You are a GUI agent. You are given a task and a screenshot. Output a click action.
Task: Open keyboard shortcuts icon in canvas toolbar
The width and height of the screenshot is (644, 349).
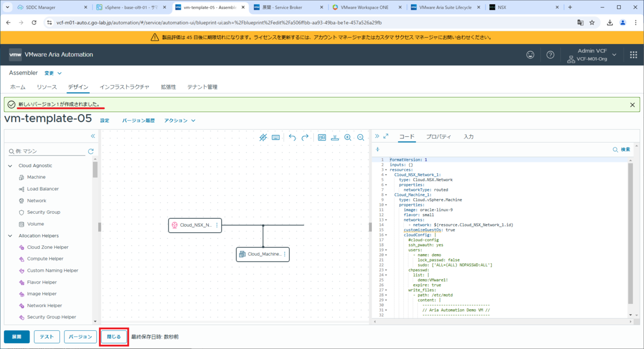tap(276, 138)
